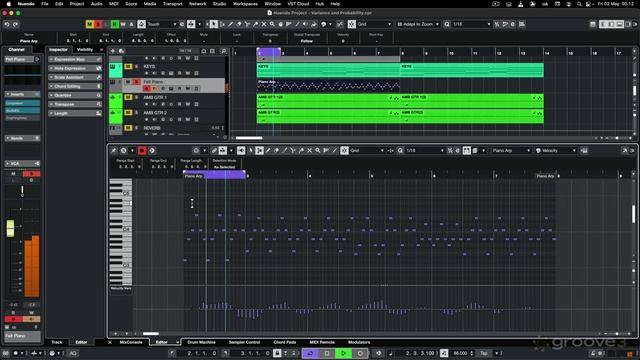The image size is (640, 360).
Task: Select the Split scissors tool in the Key Editor
Action: pyautogui.click(x=293, y=151)
